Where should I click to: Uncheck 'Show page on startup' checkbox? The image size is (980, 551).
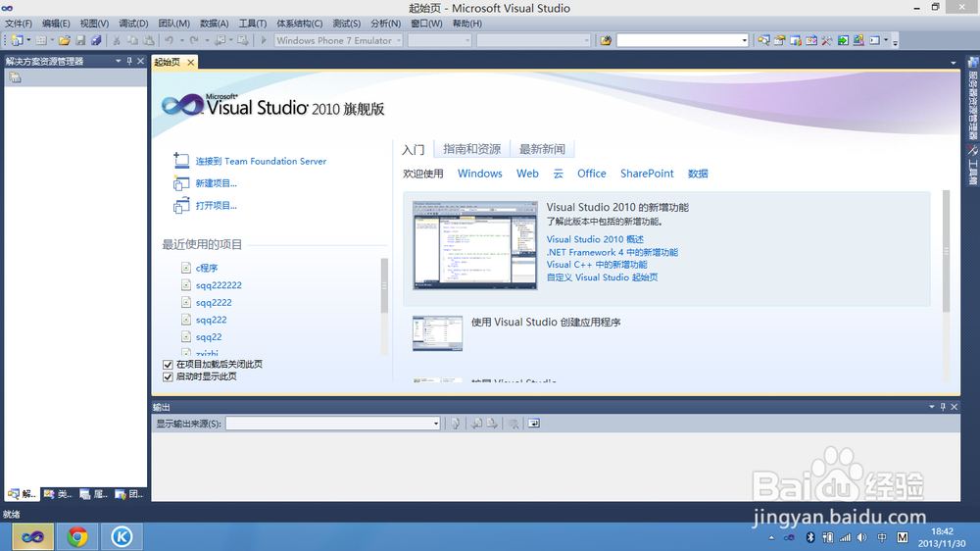point(168,376)
